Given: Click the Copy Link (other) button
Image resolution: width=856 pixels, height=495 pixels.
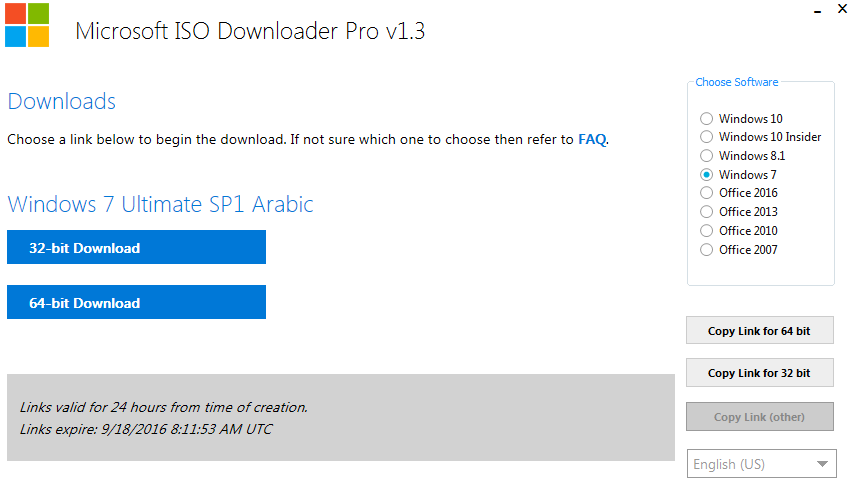Looking at the screenshot, I should tap(759, 417).
